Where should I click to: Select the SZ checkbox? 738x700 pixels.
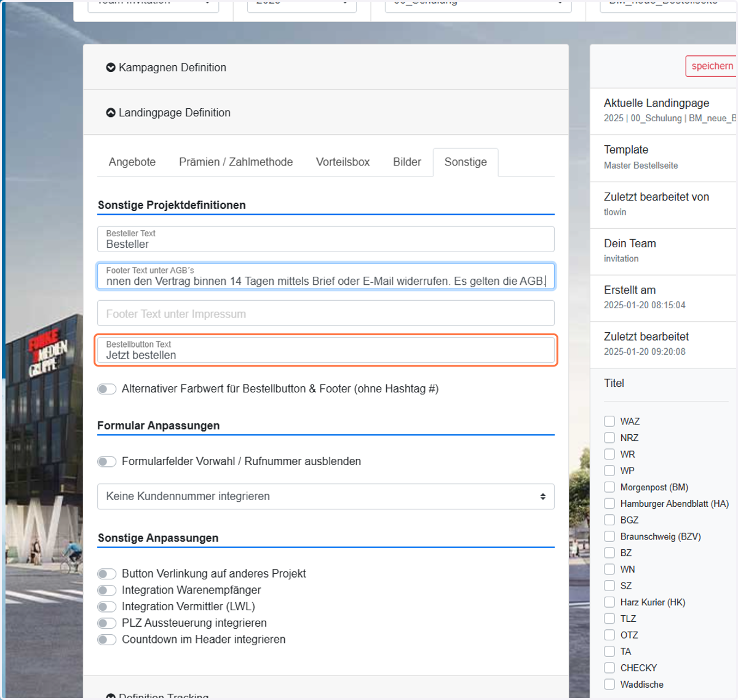pos(609,586)
